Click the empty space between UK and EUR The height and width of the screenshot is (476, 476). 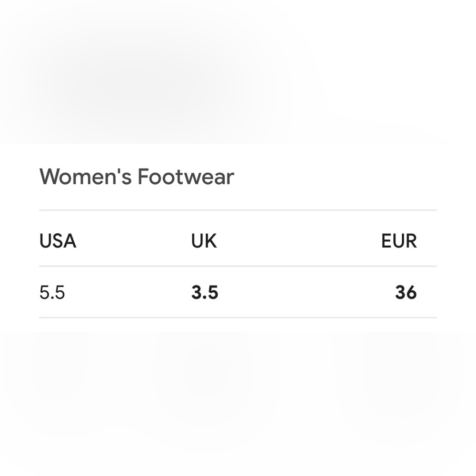[299, 241]
